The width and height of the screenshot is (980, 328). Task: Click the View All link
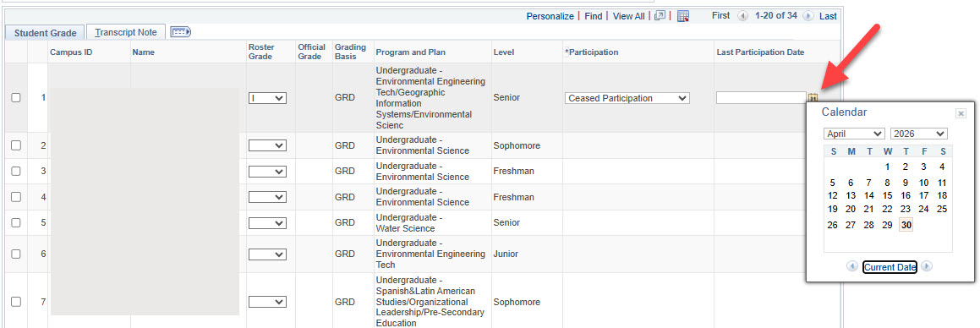pyautogui.click(x=629, y=16)
